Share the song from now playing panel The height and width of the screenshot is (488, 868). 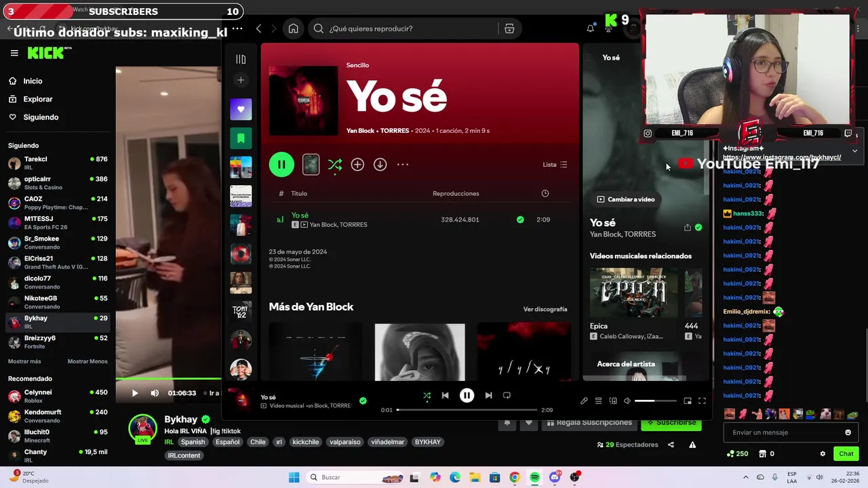[687, 228]
